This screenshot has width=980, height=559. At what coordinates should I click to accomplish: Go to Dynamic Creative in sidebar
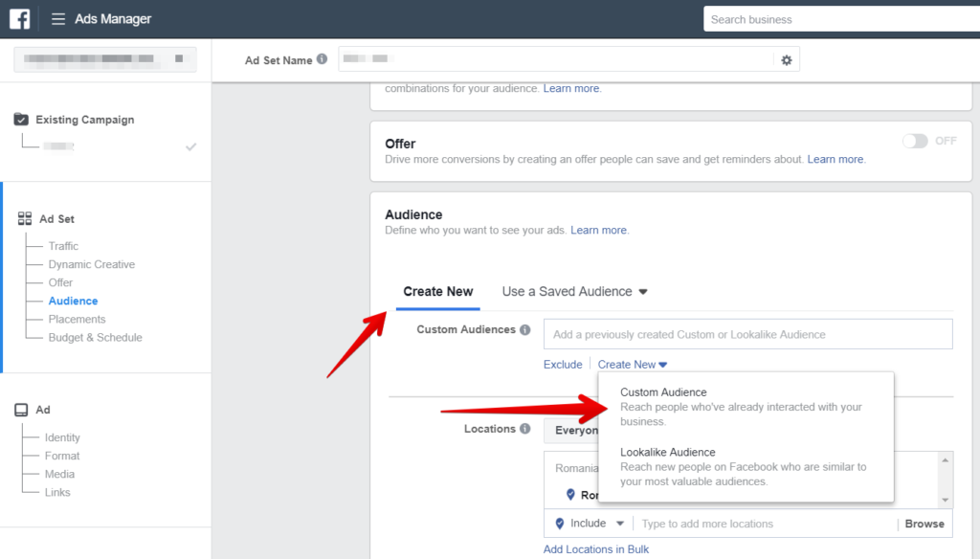92,264
